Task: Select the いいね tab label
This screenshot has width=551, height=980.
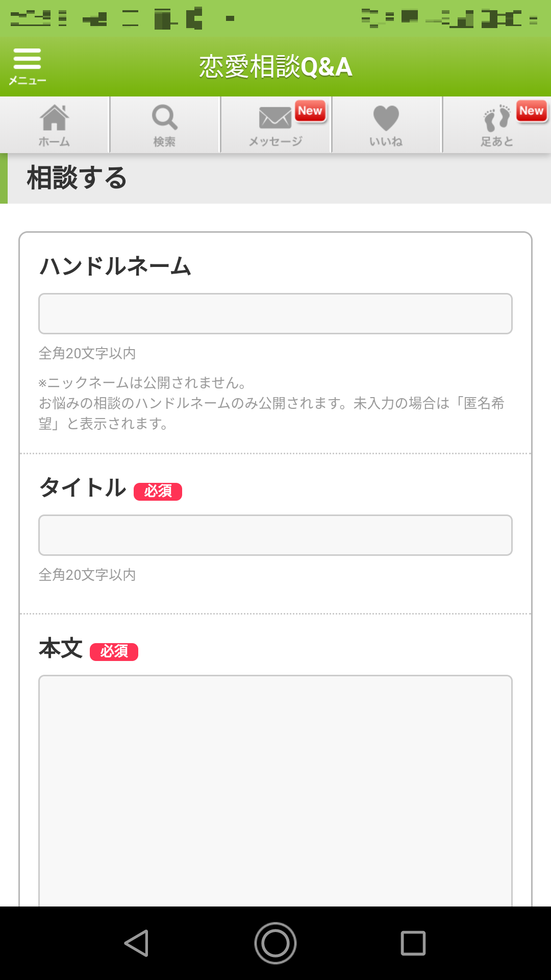Action: click(386, 141)
